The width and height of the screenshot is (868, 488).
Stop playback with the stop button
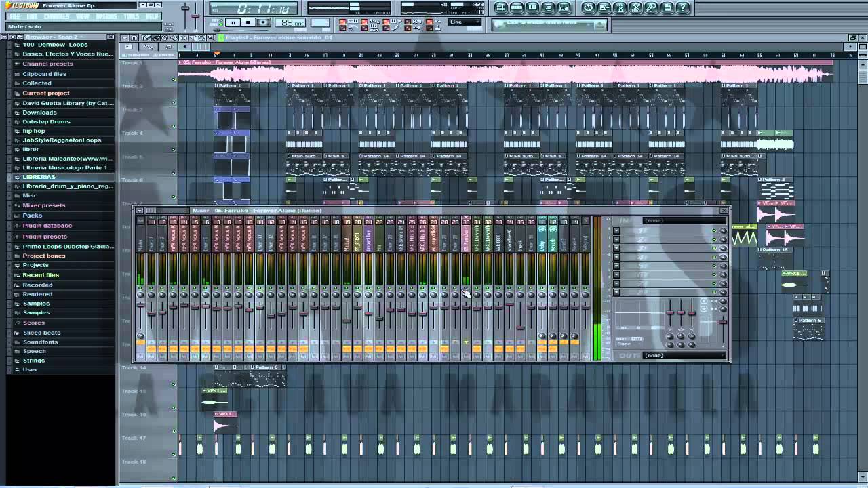click(x=248, y=23)
